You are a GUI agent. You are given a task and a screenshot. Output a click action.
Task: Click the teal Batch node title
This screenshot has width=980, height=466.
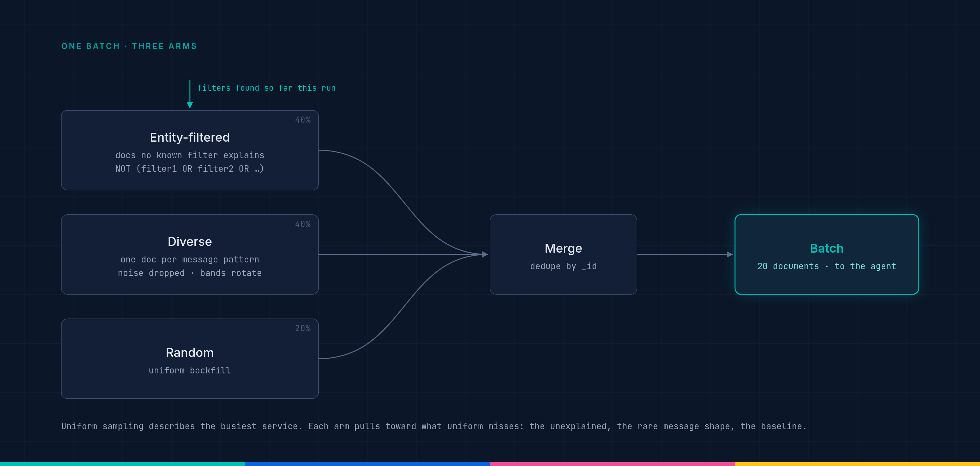pyautogui.click(x=826, y=248)
